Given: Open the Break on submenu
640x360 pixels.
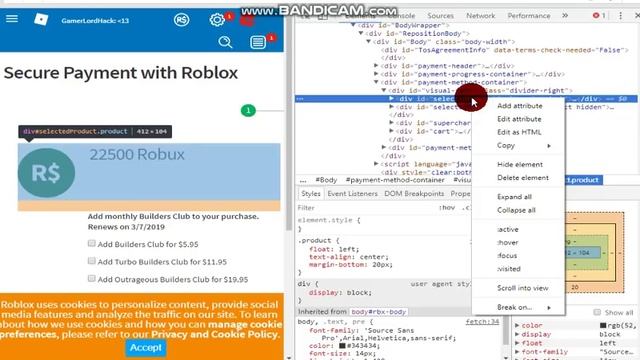Looking at the screenshot, I should (x=518, y=307).
